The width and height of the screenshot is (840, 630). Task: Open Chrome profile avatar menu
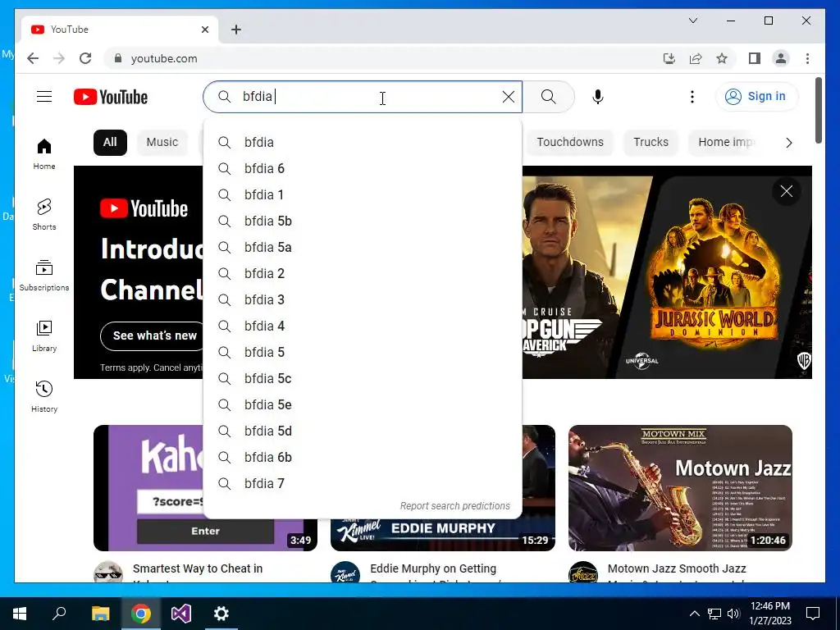click(781, 58)
